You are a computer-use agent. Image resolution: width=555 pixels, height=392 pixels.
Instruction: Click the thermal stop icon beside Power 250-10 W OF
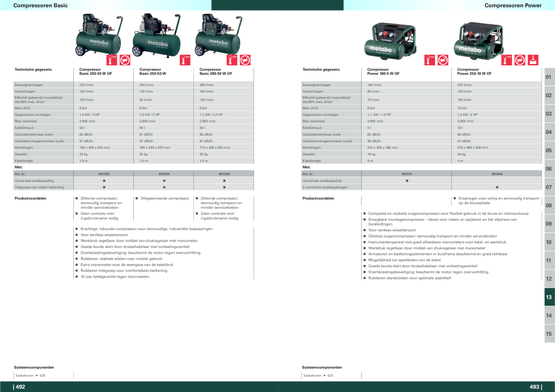coord(507,60)
